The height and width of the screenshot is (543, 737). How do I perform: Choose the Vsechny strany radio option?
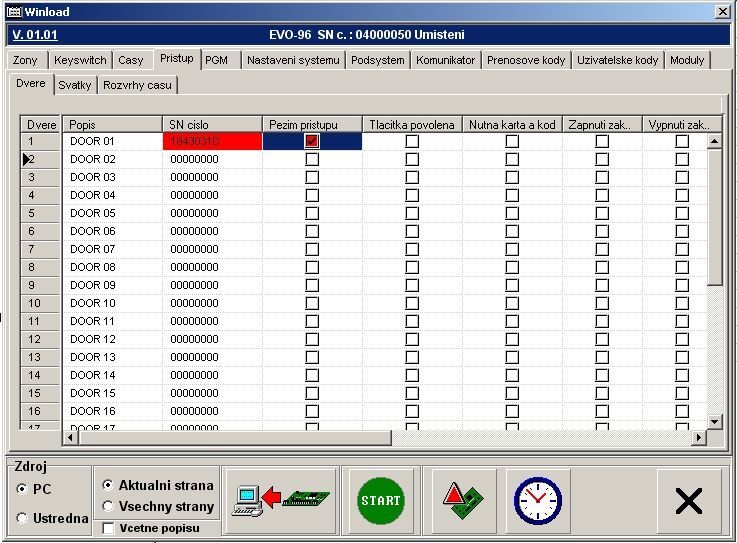point(108,506)
